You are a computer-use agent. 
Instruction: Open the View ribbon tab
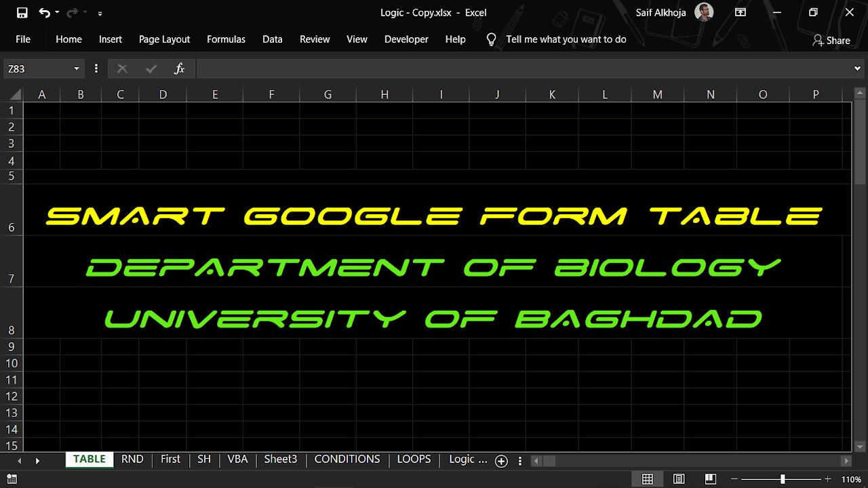pos(357,39)
